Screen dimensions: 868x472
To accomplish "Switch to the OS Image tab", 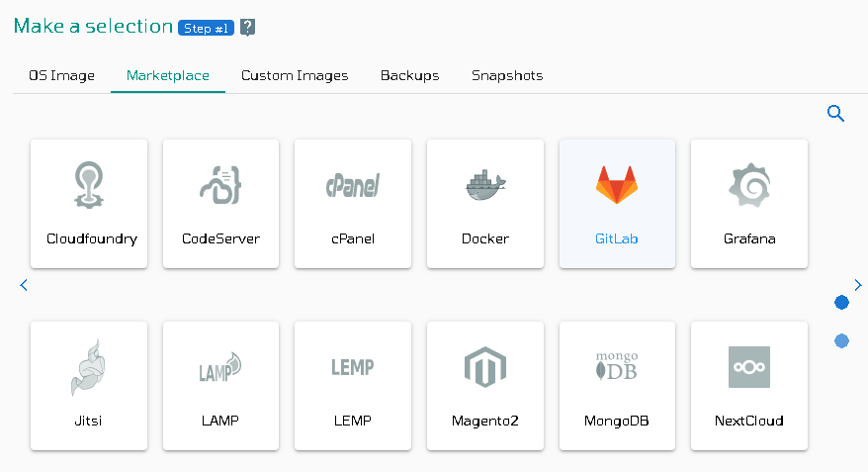I will click(62, 76).
